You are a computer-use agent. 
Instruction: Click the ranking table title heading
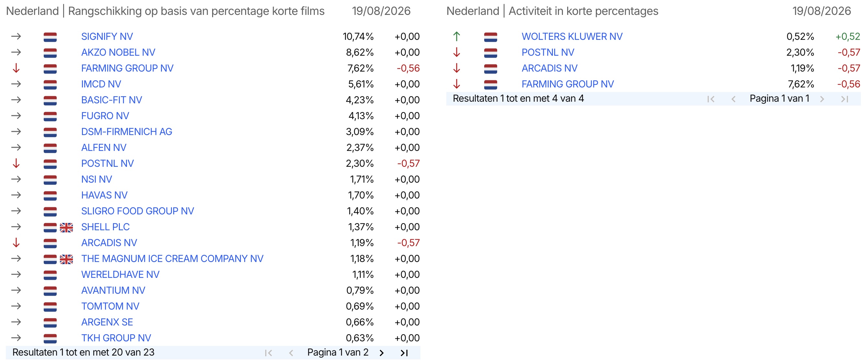[165, 11]
